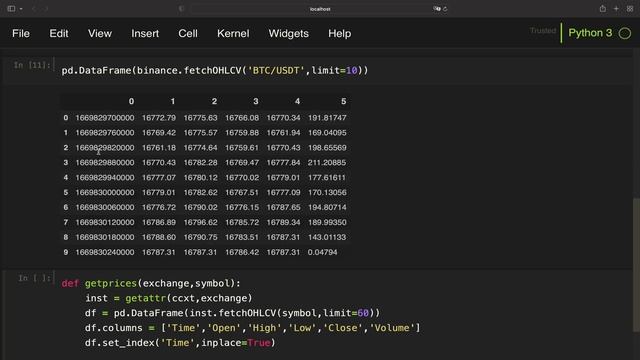Click timestamp cell 1669829820000

click(x=105, y=148)
